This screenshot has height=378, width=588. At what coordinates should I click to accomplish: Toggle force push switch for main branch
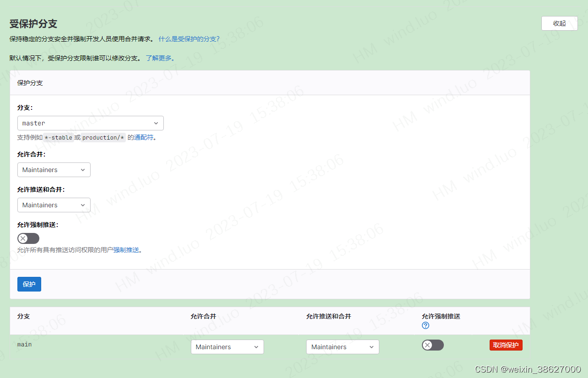[x=433, y=345]
